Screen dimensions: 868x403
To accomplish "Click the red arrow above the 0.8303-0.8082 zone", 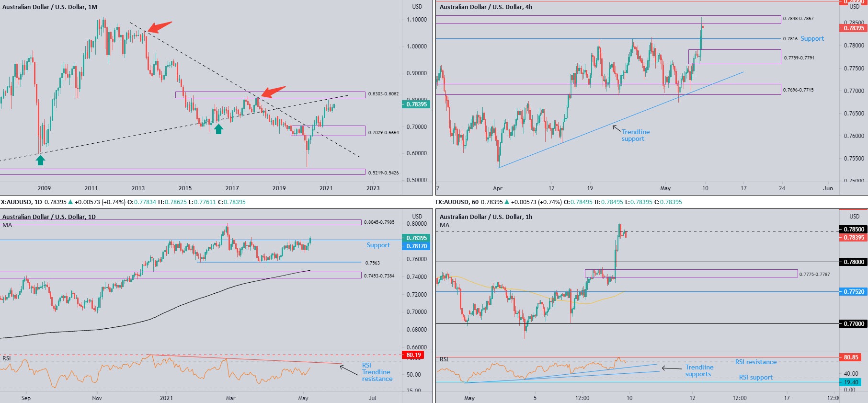I will pos(273,92).
